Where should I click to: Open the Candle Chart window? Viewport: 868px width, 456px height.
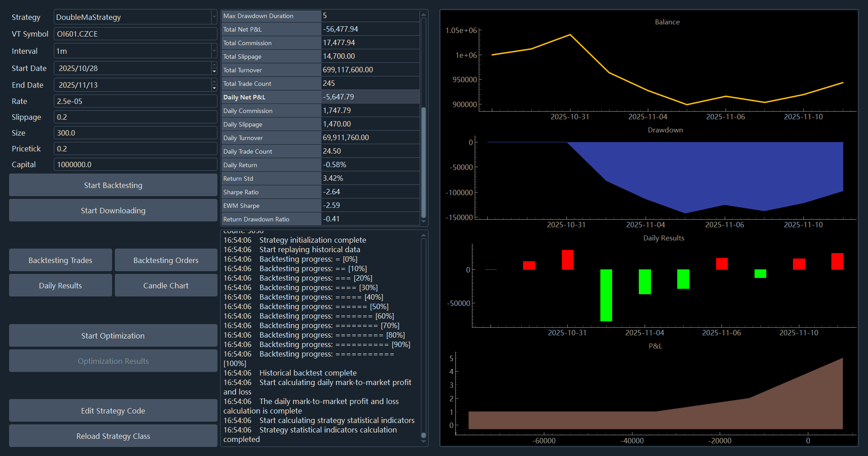click(x=165, y=286)
